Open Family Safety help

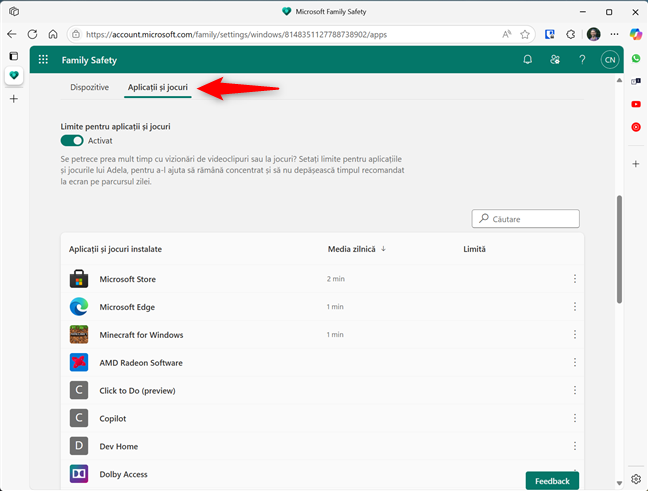(x=582, y=60)
